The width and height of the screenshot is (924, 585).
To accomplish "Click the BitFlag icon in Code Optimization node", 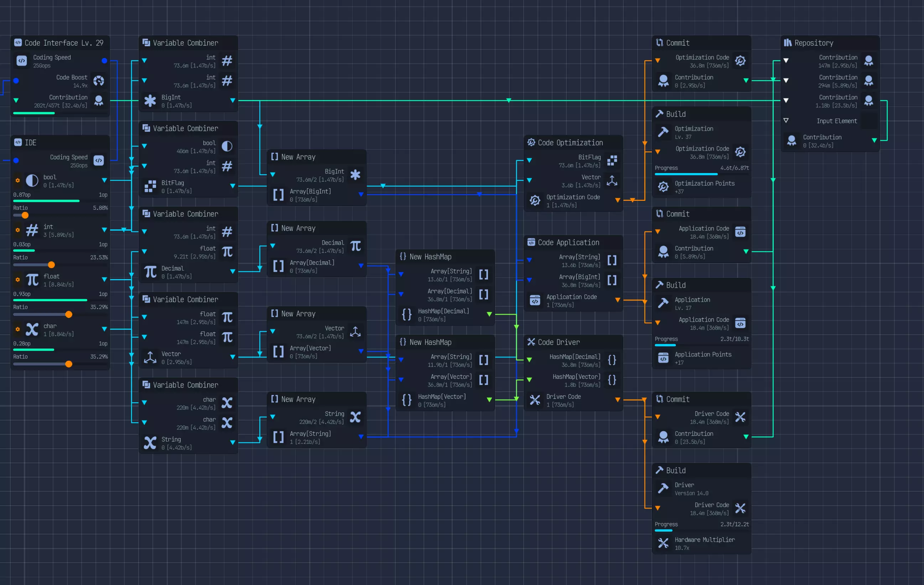I will [x=612, y=161].
